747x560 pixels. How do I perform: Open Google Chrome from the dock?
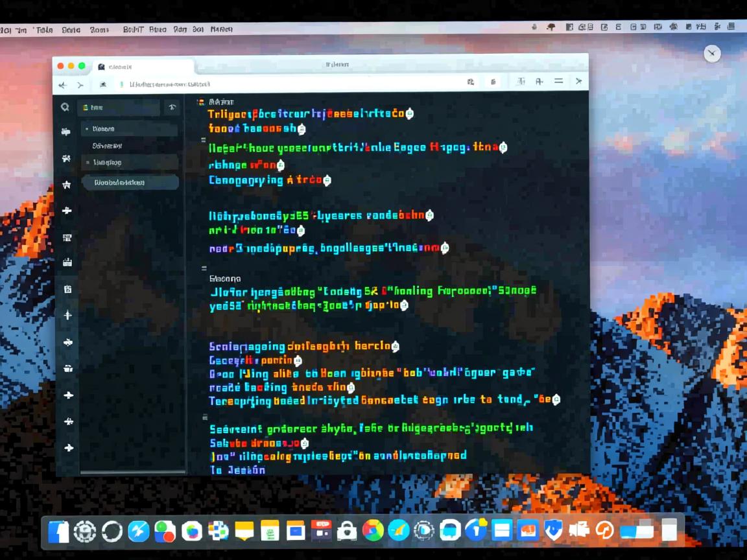[x=373, y=531]
